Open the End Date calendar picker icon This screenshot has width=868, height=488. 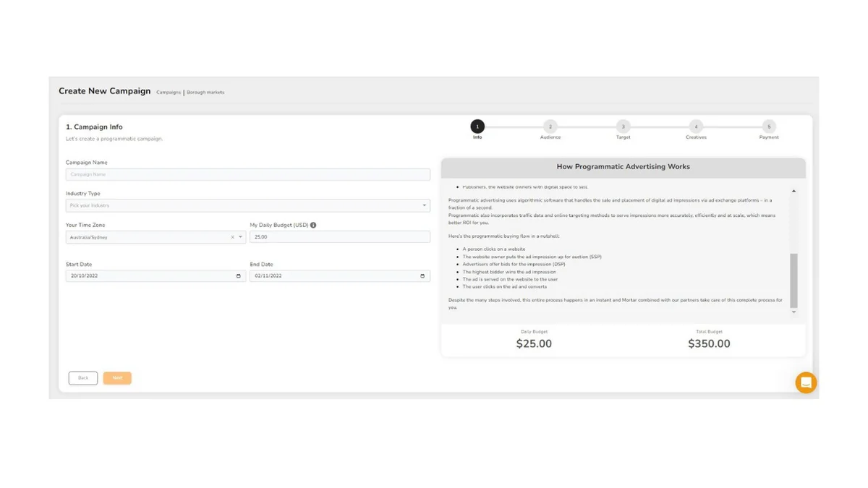[422, 276]
